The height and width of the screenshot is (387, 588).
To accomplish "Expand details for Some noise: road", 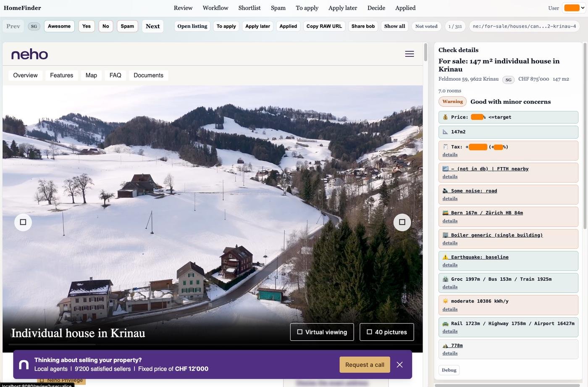I will tap(450, 199).
